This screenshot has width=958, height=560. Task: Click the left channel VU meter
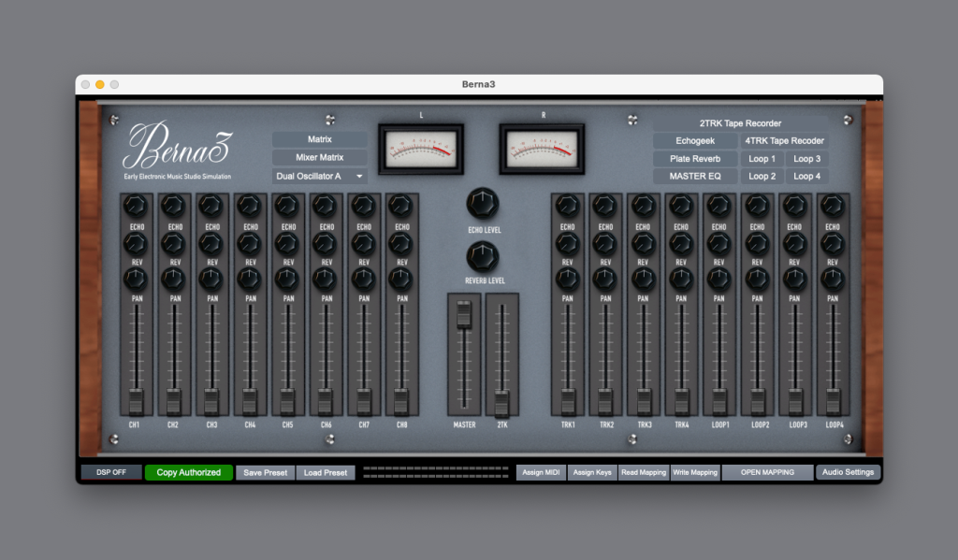(420, 148)
